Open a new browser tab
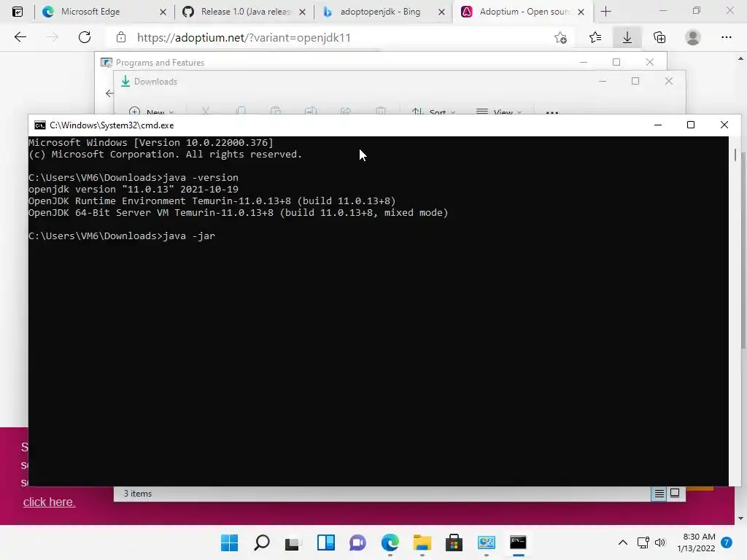Viewport: 747px width, 560px height. tap(605, 12)
